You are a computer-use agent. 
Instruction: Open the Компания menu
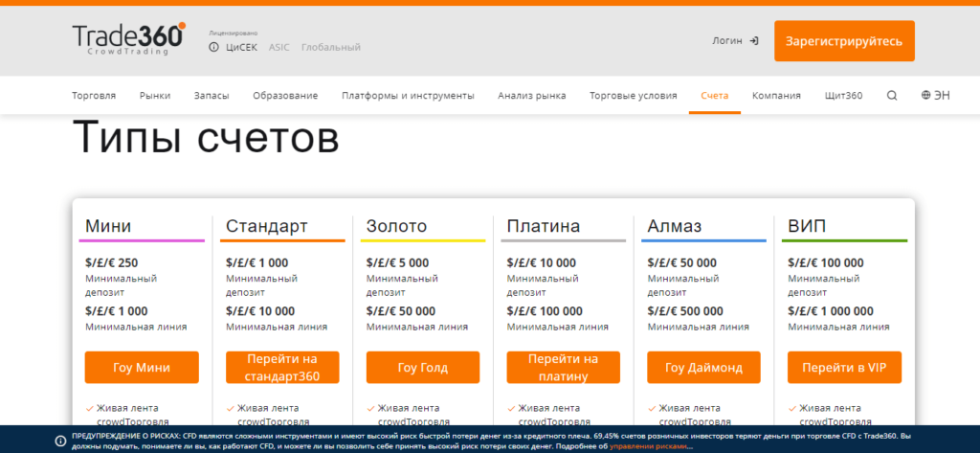(x=776, y=96)
